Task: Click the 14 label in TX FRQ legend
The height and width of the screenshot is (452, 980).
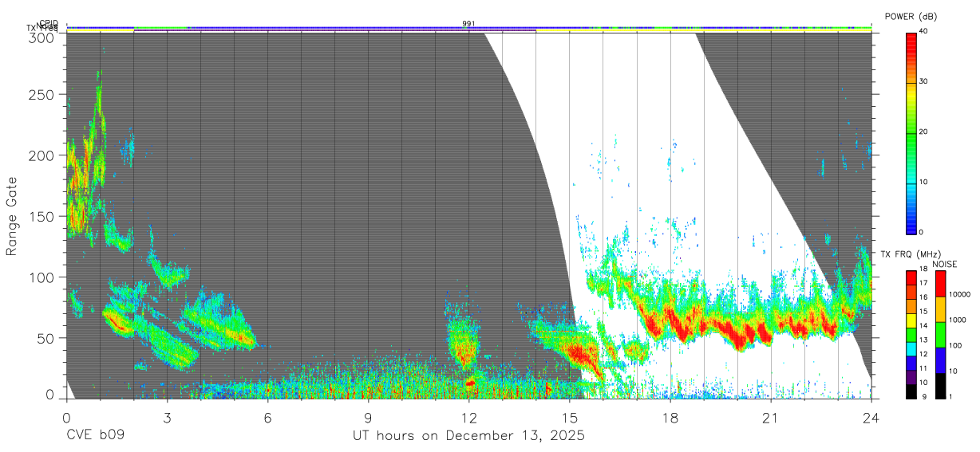Action: pos(924,326)
